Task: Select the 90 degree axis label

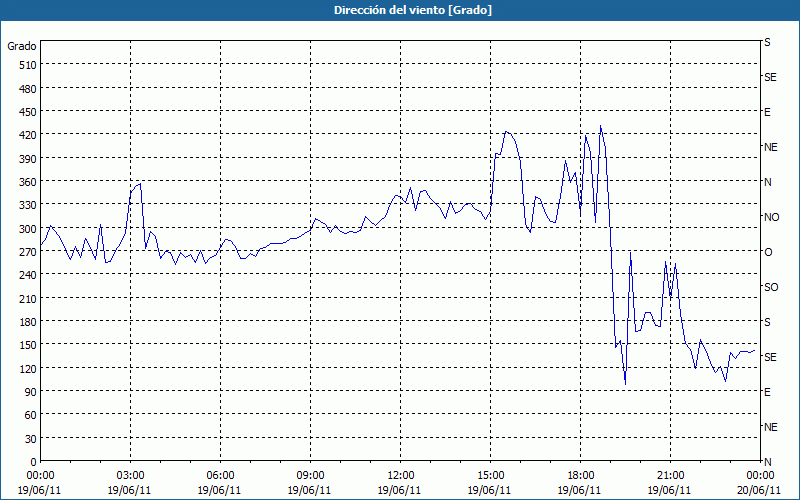Action: (31, 392)
